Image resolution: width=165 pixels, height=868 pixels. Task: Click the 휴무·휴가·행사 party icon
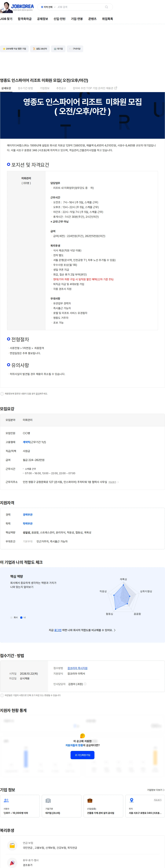point(12,863)
